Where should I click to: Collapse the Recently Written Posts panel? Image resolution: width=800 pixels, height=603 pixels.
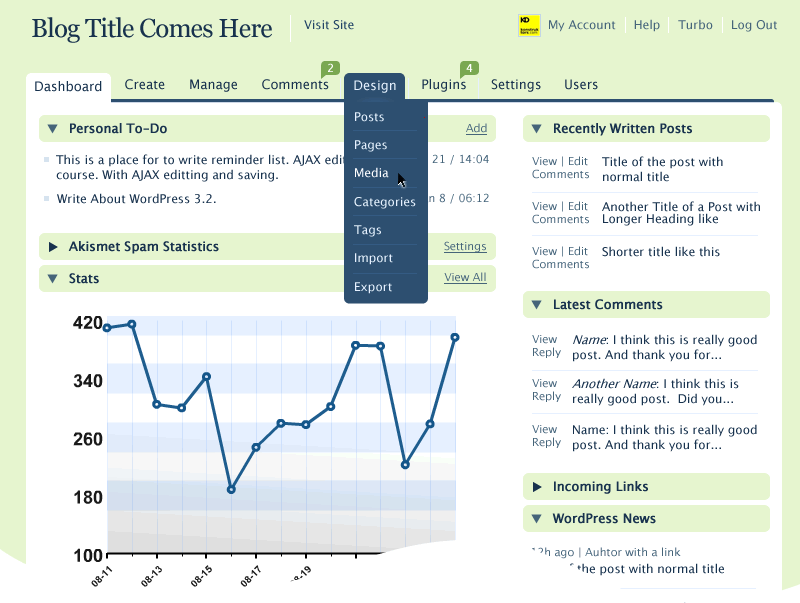click(536, 129)
